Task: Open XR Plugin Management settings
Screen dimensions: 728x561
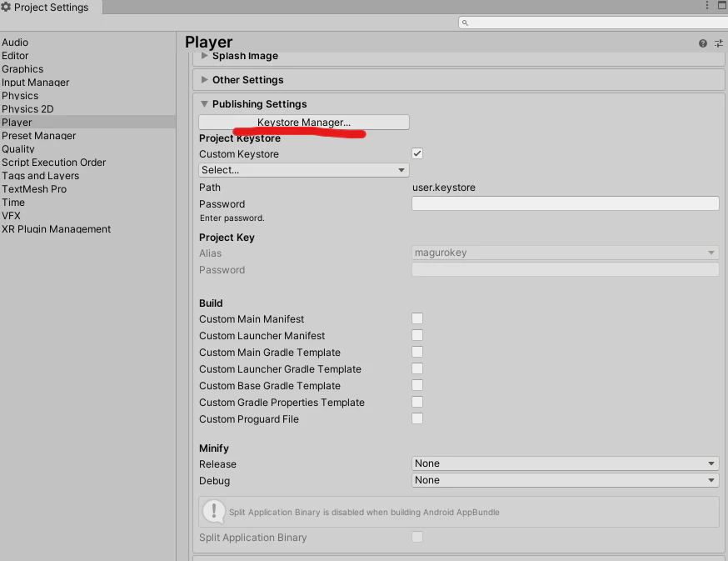Action: point(56,229)
